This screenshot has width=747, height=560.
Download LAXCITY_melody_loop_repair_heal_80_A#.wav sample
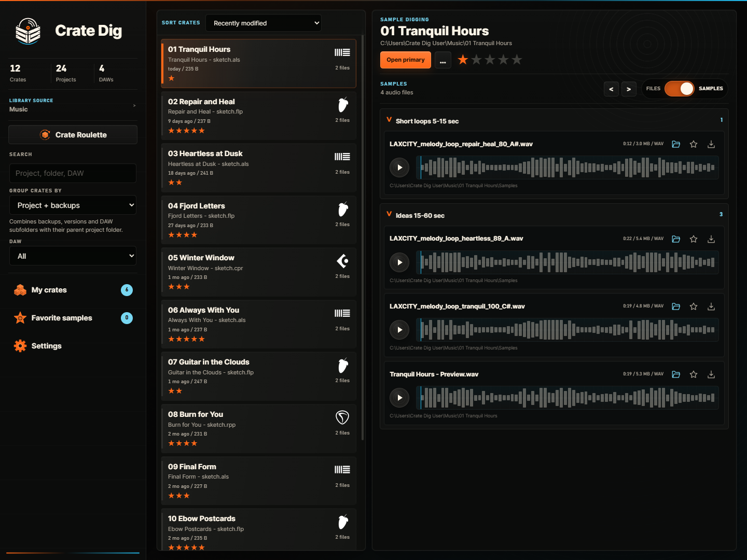tap(711, 144)
